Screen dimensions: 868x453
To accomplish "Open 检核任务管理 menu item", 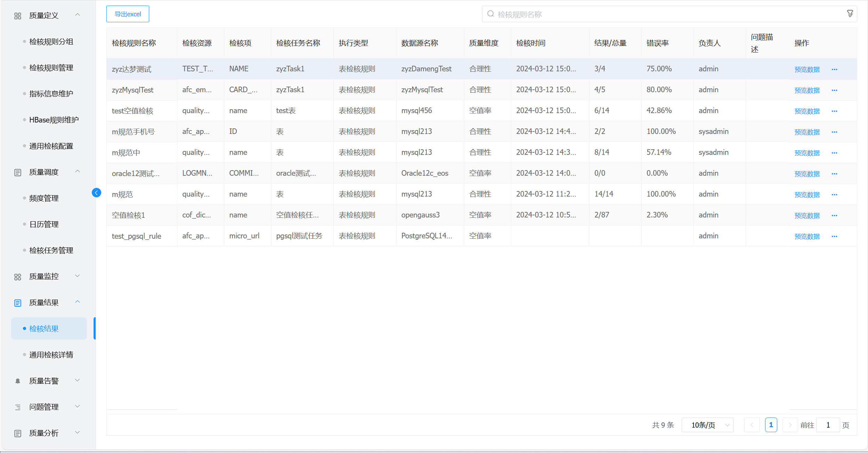I will pos(51,251).
